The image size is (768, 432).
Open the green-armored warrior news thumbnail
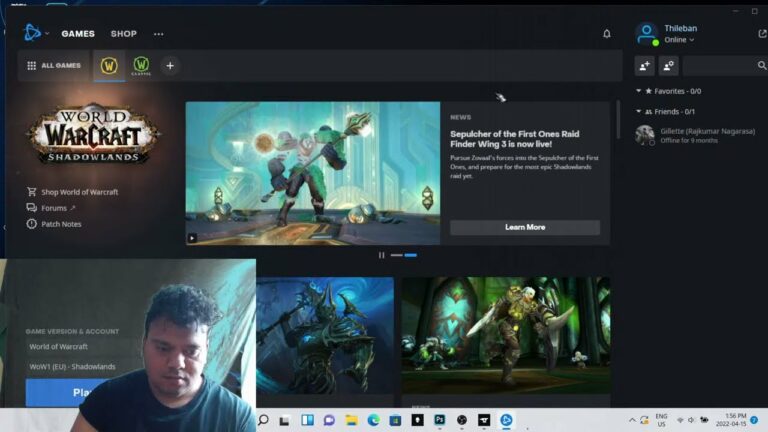tap(506, 336)
